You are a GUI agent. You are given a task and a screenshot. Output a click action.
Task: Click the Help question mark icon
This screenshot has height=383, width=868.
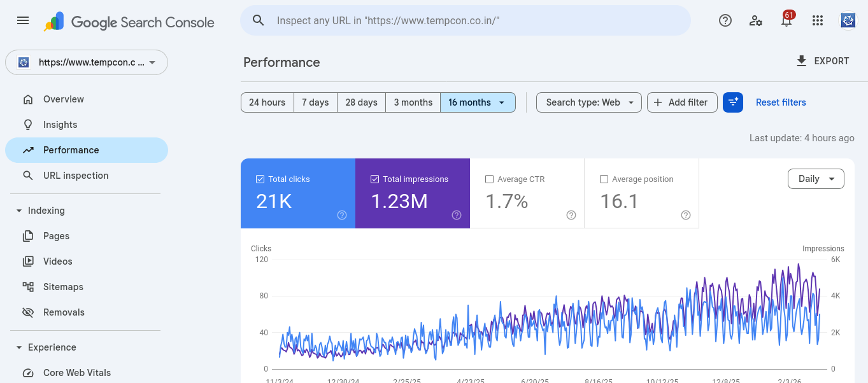pos(725,20)
